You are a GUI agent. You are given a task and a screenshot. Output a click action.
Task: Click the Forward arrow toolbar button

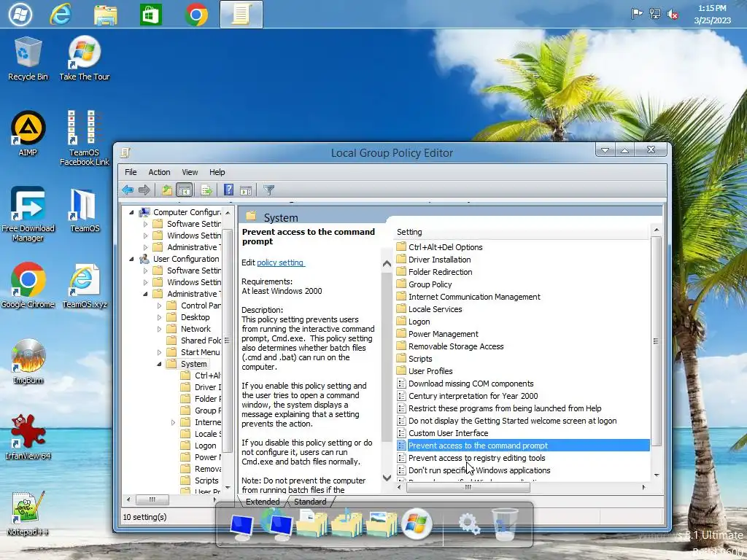[144, 190]
